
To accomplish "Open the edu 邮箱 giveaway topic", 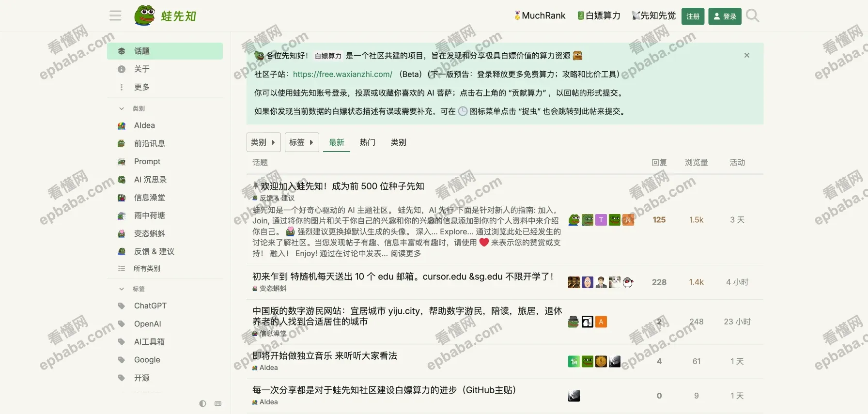I will pos(403,276).
